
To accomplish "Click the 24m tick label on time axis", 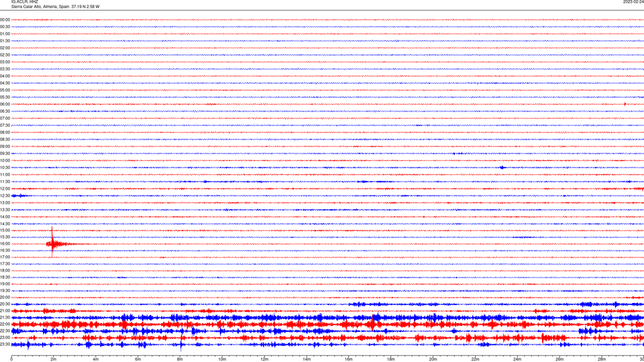I will (x=517, y=359).
